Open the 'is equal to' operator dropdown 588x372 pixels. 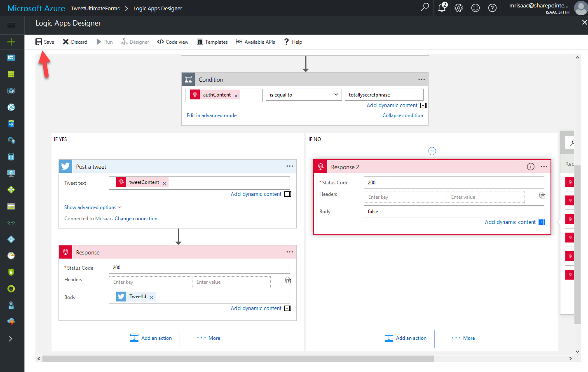click(304, 95)
